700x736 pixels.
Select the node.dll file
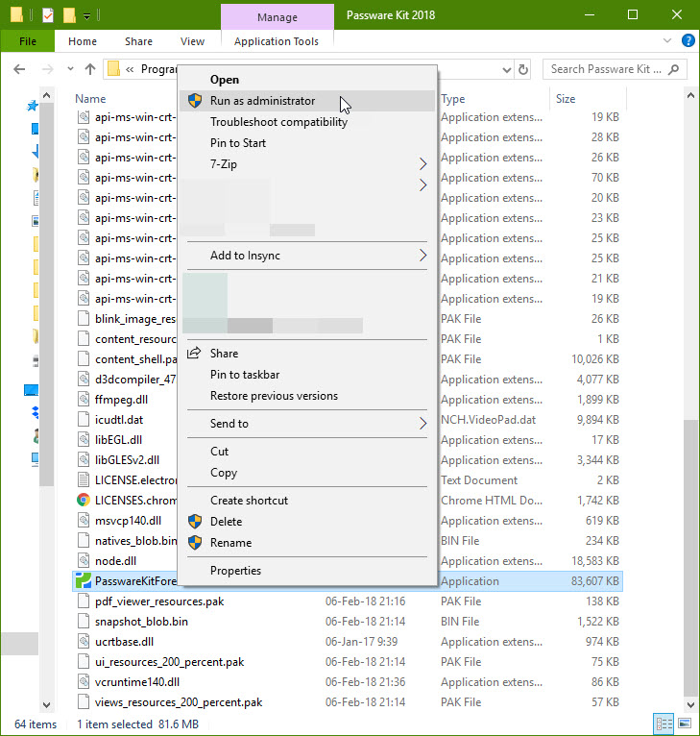115,561
